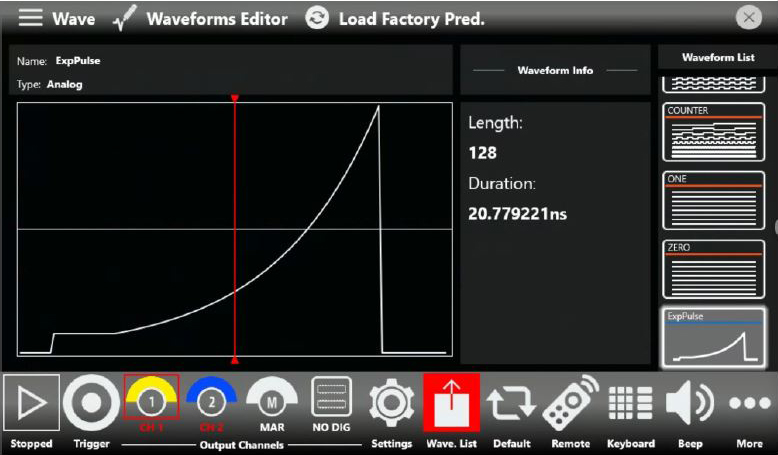Toggle output channel CH 2
778x455 pixels.
point(211,402)
